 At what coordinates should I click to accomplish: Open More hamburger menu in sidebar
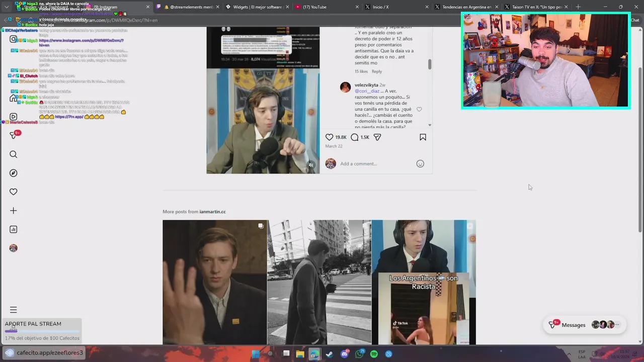pos(14,310)
